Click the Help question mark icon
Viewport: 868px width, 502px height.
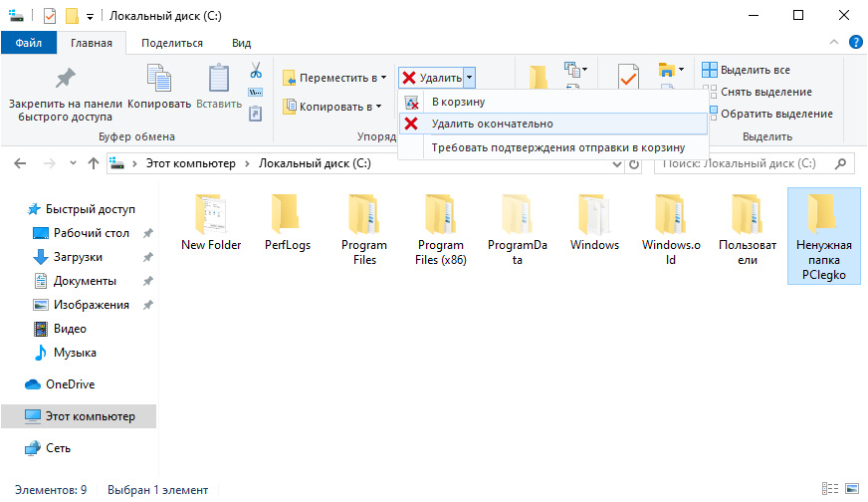[x=854, y=42]
